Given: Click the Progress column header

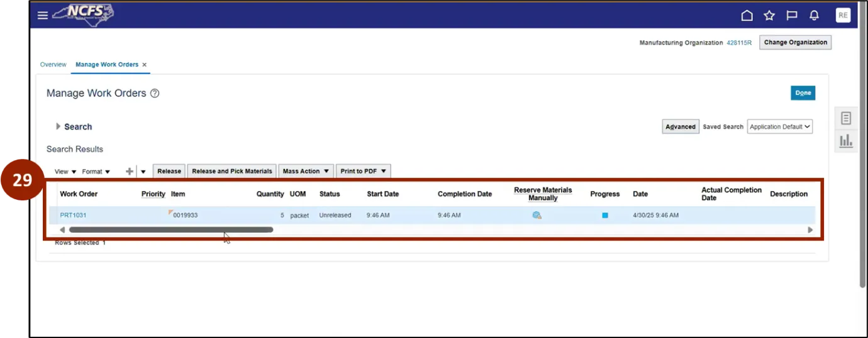Looking at the screenshot, I should pos(605,194).
